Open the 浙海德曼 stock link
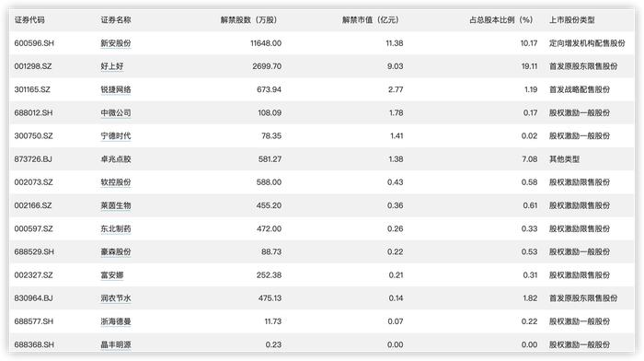The height and width of the screenshot is (361, 644). pyautogui.click(x=116, y=321)
